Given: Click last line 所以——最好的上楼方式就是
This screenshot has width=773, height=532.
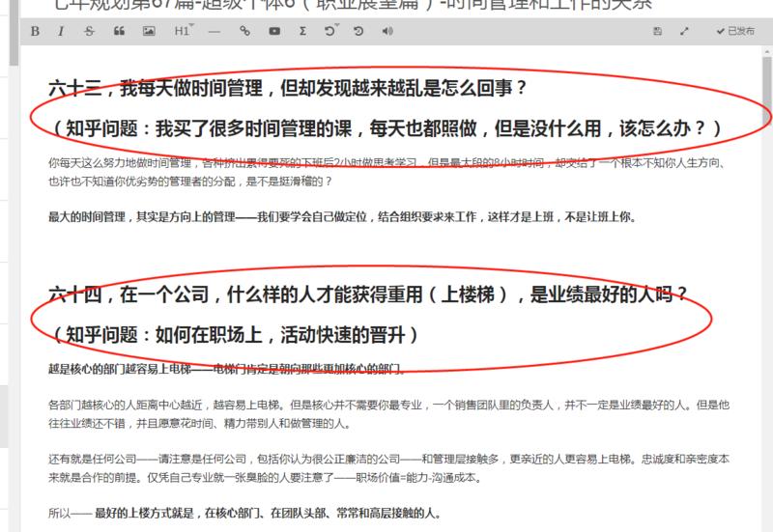Looking at the screenshot, I should click(x=244, y=514).
